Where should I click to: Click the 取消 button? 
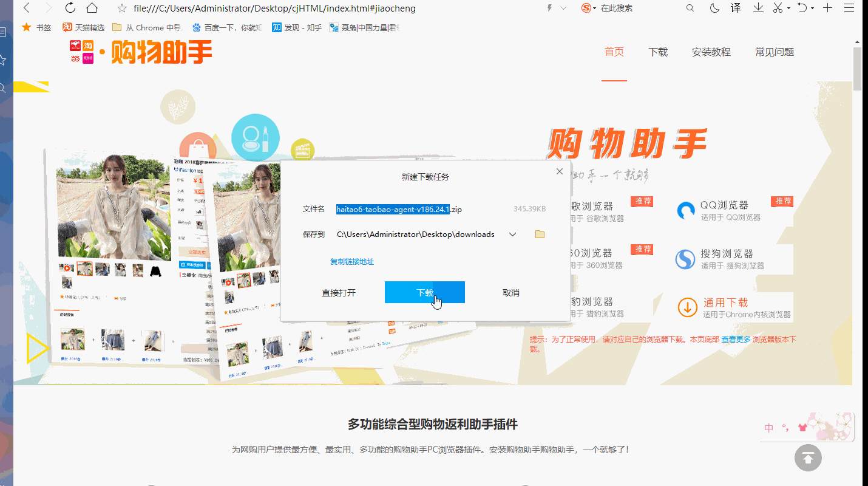point(511,293)
